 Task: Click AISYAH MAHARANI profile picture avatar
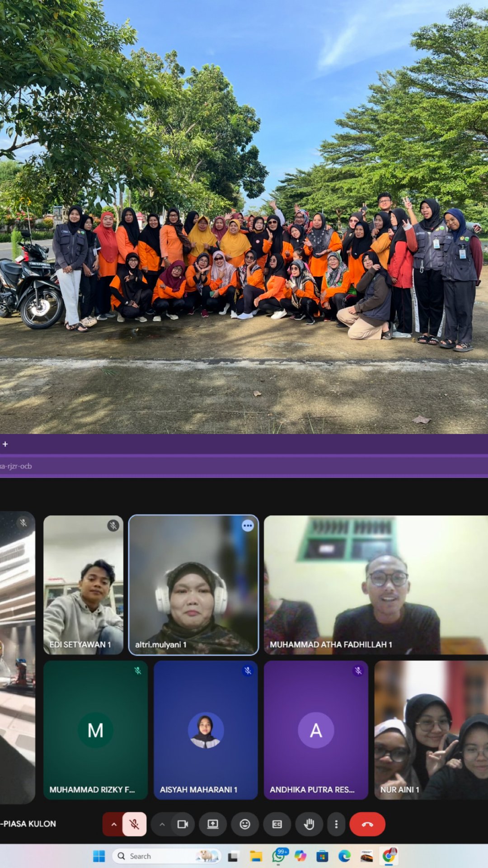click(206, 730)
